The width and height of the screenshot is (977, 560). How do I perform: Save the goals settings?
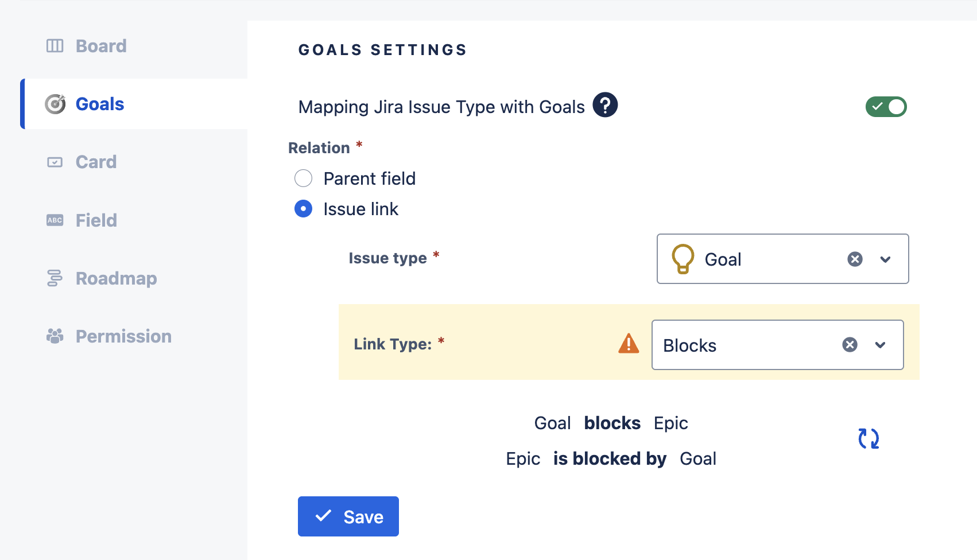(x=348, y=516)
